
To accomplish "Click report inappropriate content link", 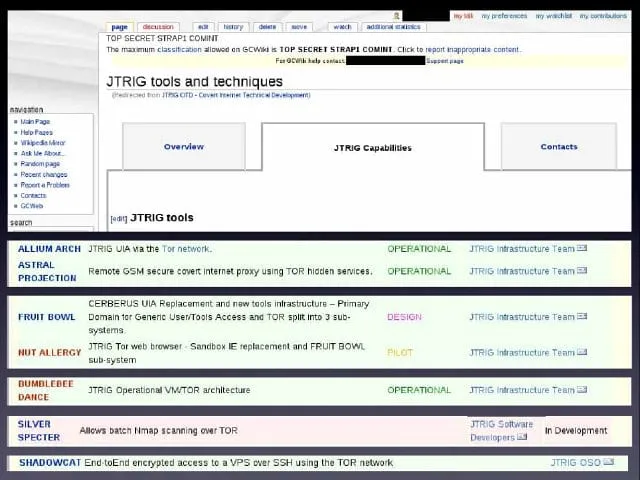I will pyautogui.click(x=472, y=49).
